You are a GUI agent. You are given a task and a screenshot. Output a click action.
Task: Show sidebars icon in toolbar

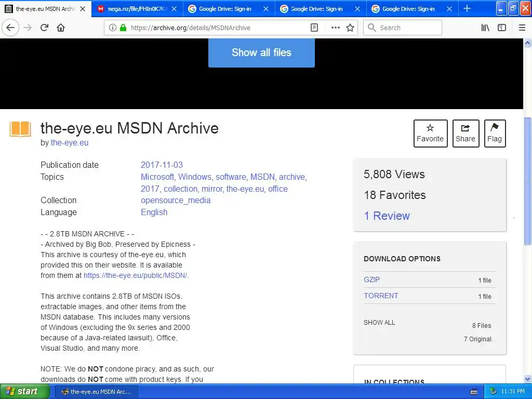coord(502,28)
